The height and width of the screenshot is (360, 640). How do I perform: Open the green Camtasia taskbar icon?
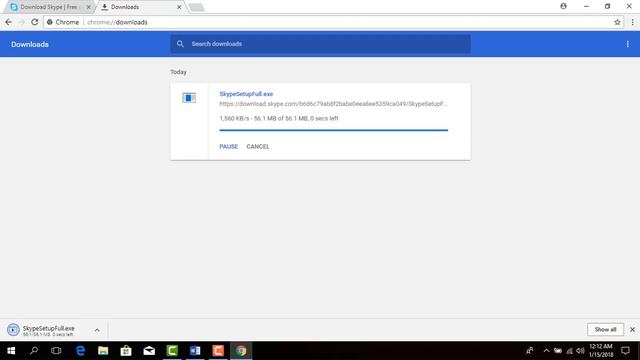[172, 351]
